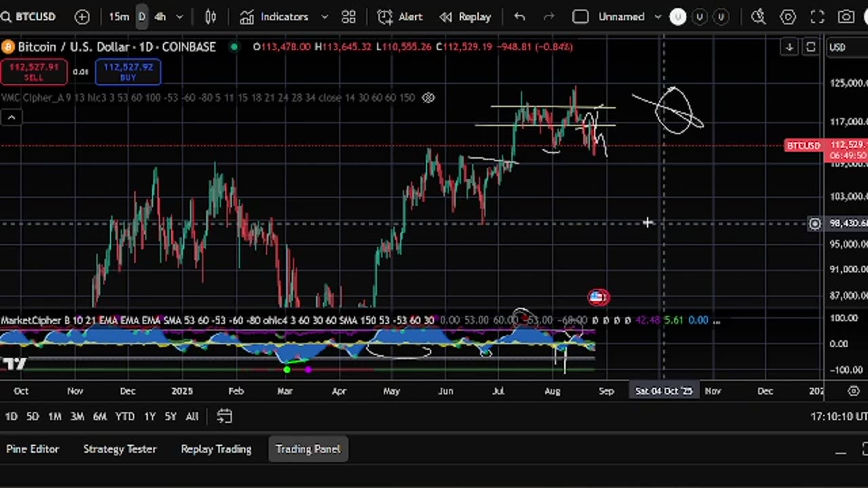The image size is (868, 488).
Task: Click the square toggle button beside USD
Action: pos(811,47)
